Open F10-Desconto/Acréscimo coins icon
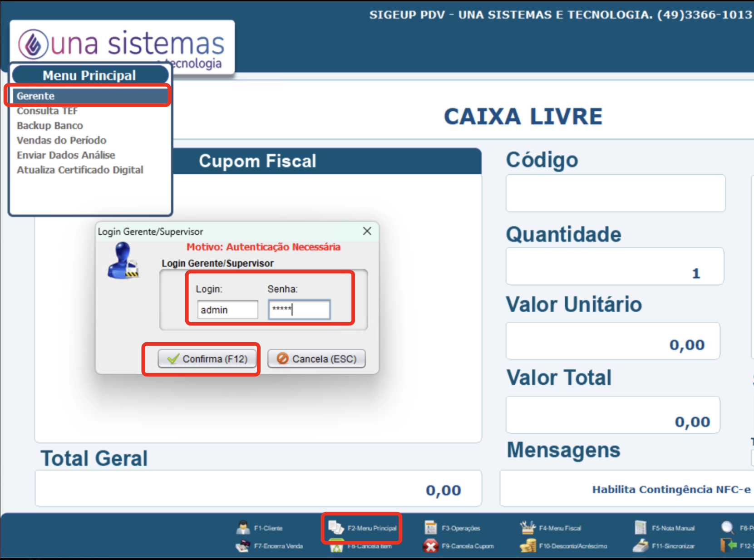 pyautogui.click(x=527, y=545)
